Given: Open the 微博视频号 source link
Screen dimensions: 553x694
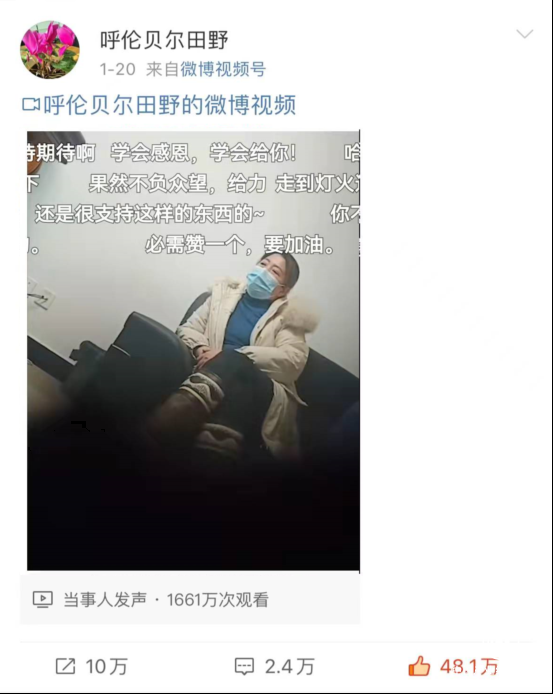Looking at the screenshot, I should pos(223,69).
